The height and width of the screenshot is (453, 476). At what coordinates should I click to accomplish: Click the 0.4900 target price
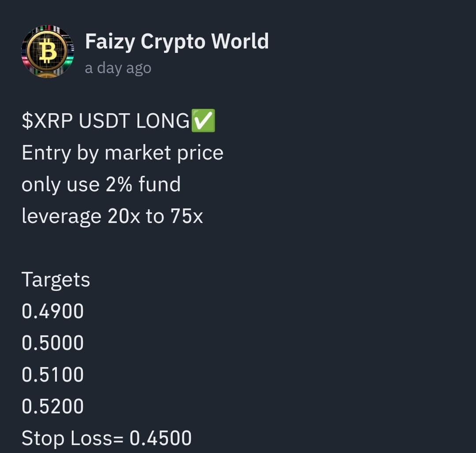click(x=52, y=311)
